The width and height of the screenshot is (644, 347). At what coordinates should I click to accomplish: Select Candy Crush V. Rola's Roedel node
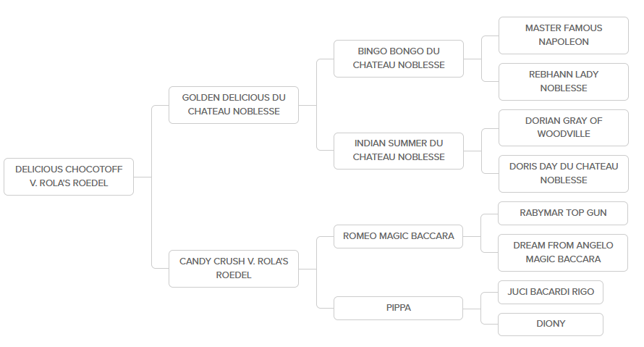pos(233,268)
